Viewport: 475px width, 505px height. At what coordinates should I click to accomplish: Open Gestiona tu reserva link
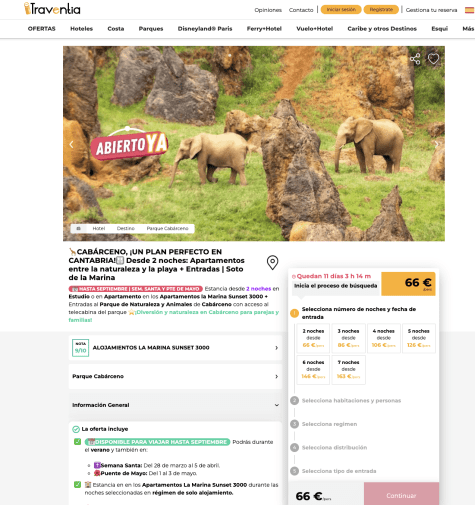click(431, 10)
